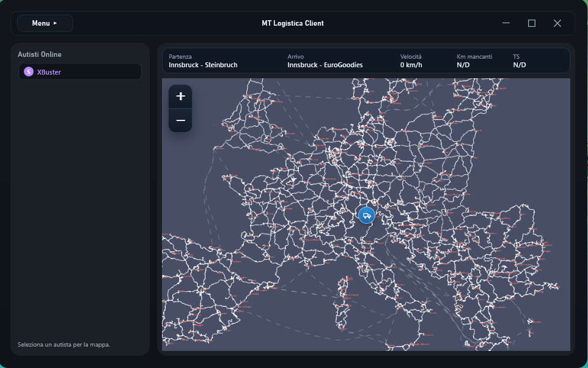The image size is (588, 368).
Task: Click the maximize window icon
Action: [x=531, y=23]
